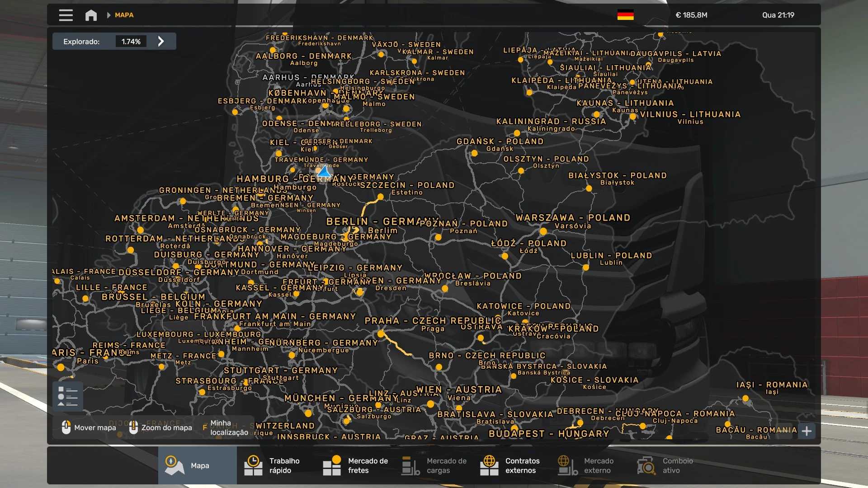The image size is (868, 488).
Task: Click the breadcrumb arrow before MAPA
Action: [x=108, y=15]
